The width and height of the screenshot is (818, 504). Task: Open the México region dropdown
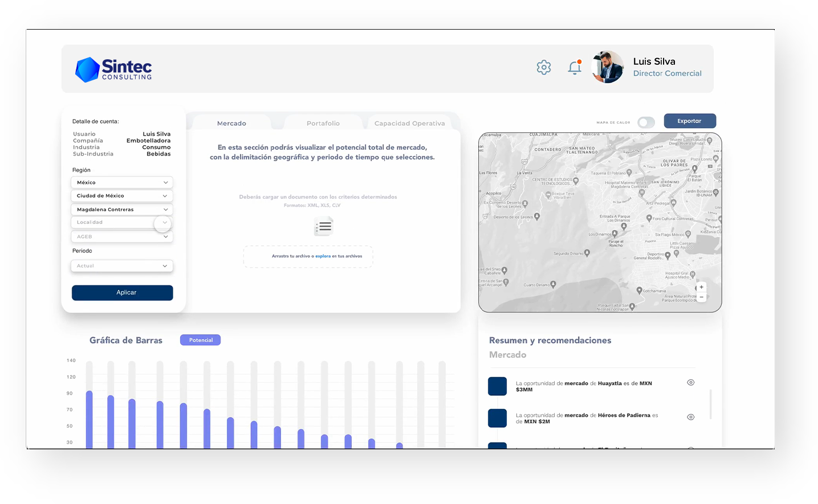tap(122, 183)
